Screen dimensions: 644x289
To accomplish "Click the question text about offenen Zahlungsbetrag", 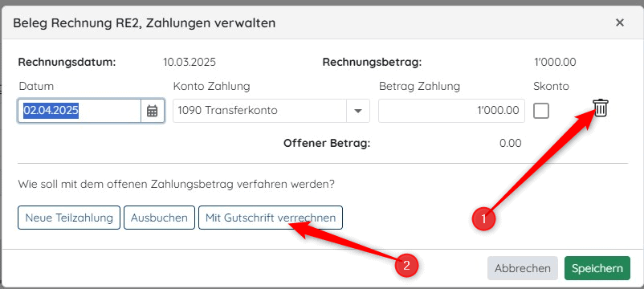I will 176,185.
